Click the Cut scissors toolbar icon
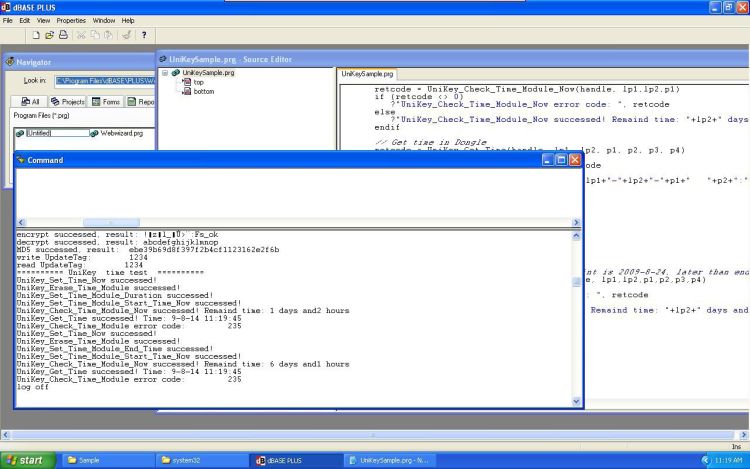750x469 pixels. [81, 35]
